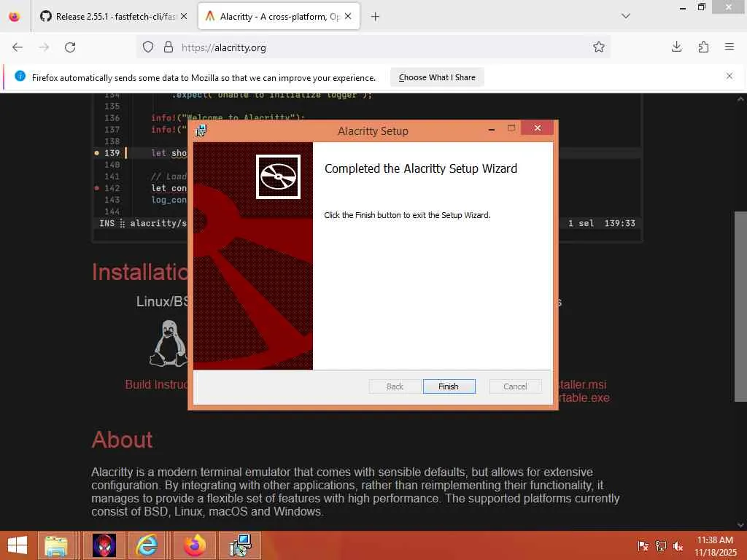Open a new Firefox tab
The width and height of the screenshot is (747, 560).
point(376,17)
